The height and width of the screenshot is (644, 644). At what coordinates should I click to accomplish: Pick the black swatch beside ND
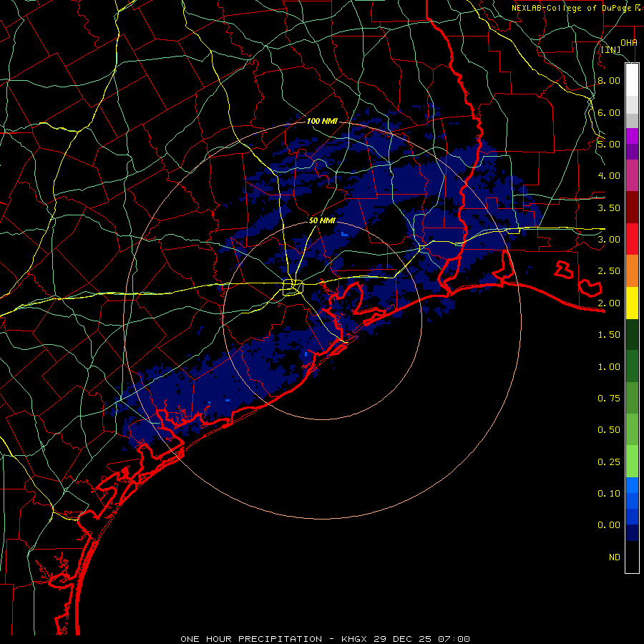click(632, 557)
